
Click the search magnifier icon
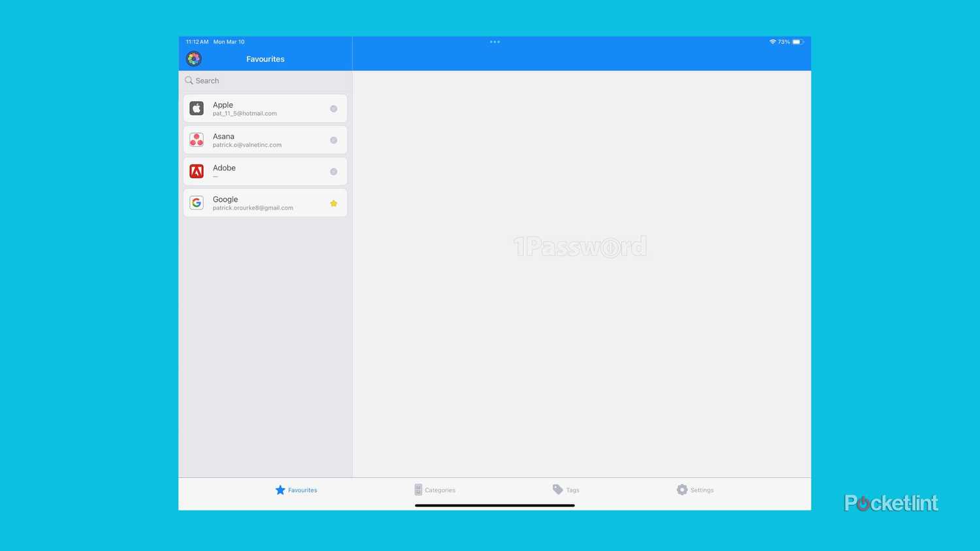click(x=189, y=80)
